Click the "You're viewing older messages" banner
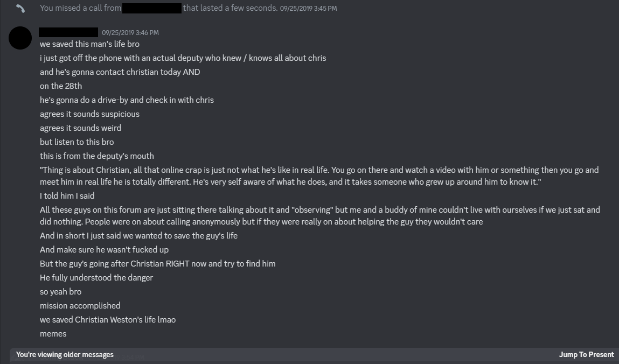The image size is (619, 364). [65, 354]
